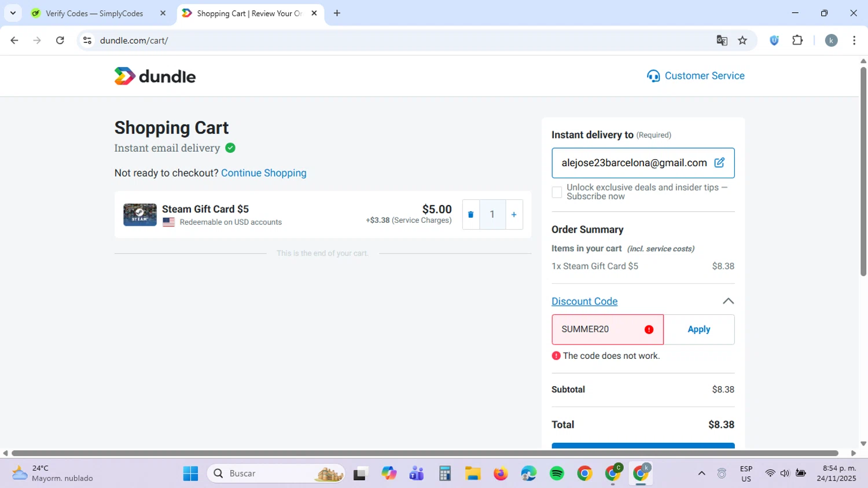Reload the dundle cart page

(x=60, y=41)
